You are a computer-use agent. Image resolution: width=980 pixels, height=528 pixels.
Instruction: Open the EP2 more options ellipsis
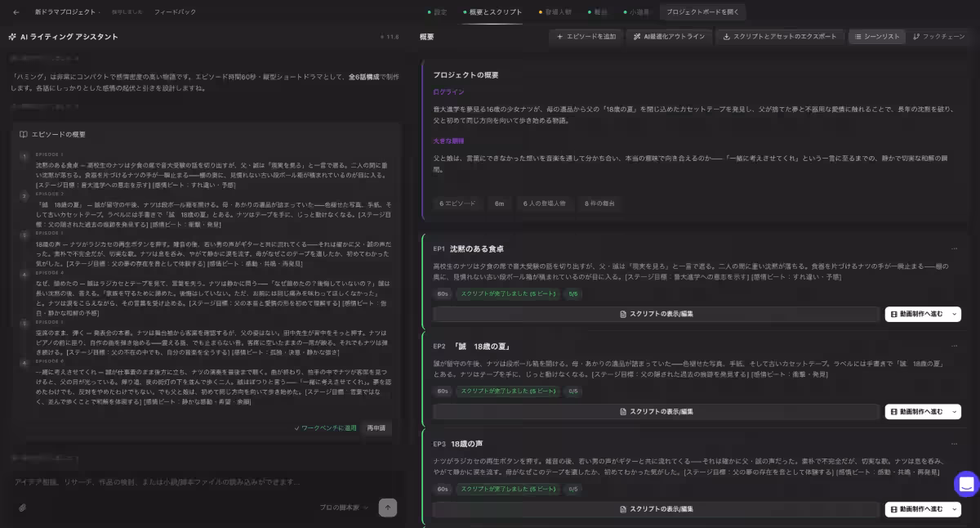click(955, 347)
